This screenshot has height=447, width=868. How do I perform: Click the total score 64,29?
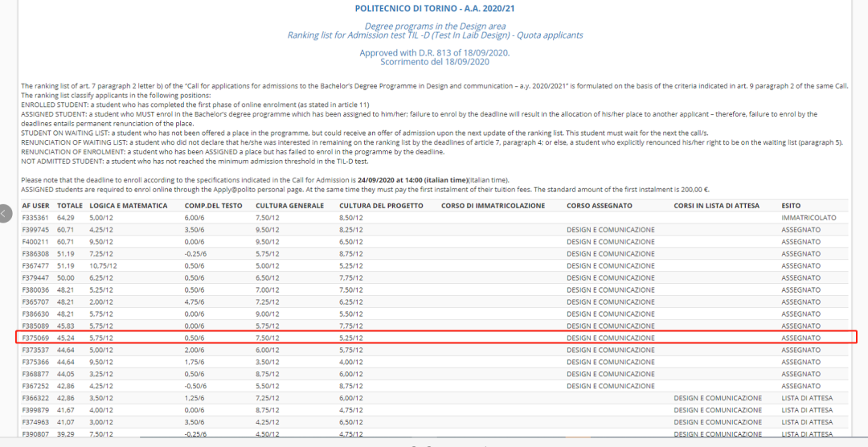click(x=66, y=218)
